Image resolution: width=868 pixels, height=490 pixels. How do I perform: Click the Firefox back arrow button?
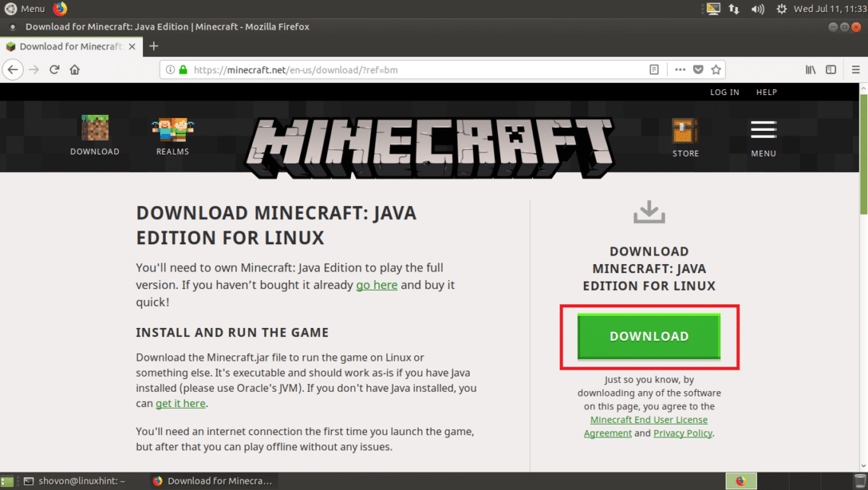point(13,70)
